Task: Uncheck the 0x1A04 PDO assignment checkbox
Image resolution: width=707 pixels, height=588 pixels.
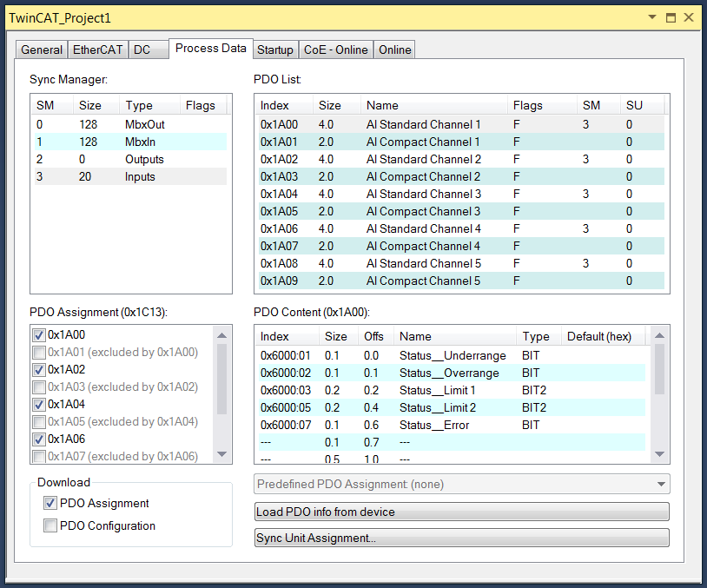Action: click(39, 405)
